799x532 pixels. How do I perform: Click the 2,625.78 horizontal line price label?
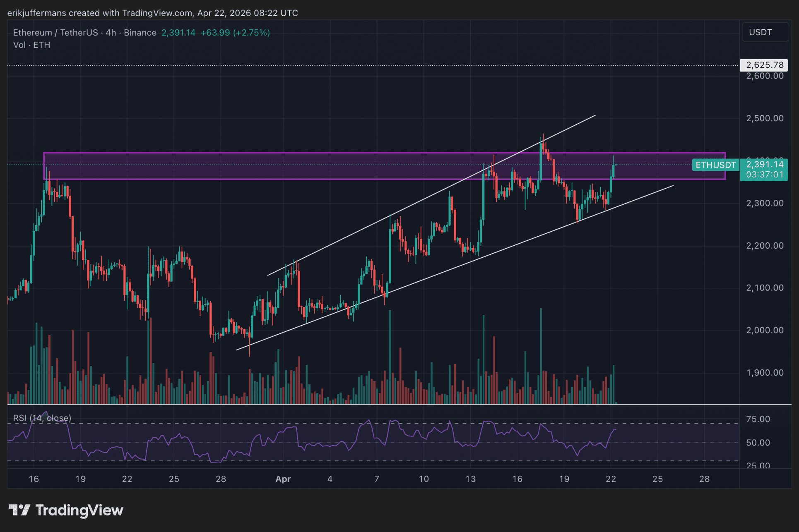point(764,65)
